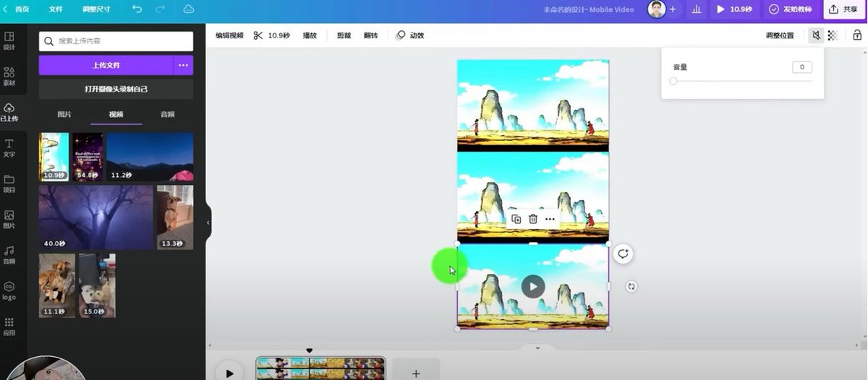
Task: Click 调整位置 position button
Action: (780, 35)
